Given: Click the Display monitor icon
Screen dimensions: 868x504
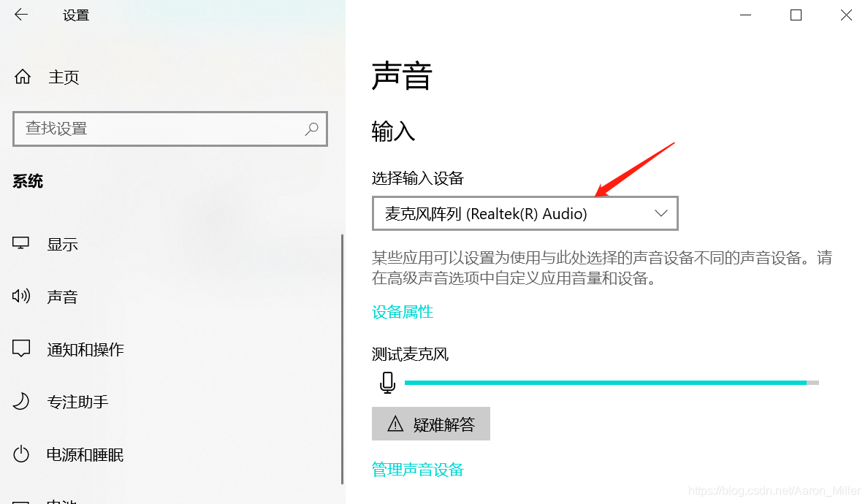Looking at the screenshot, I should pyautogui.click(x=21, y=243).
